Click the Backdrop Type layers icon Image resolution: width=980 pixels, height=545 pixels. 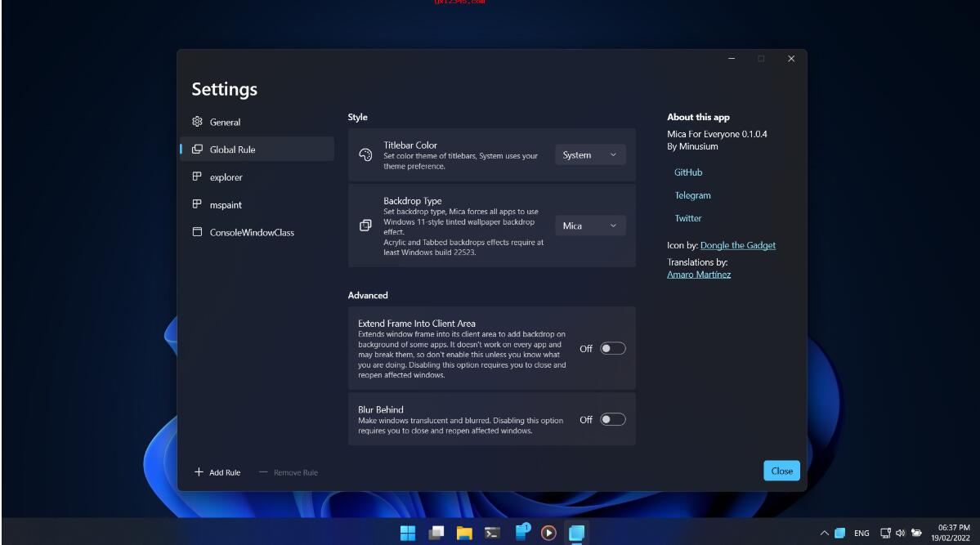point(365,226)
